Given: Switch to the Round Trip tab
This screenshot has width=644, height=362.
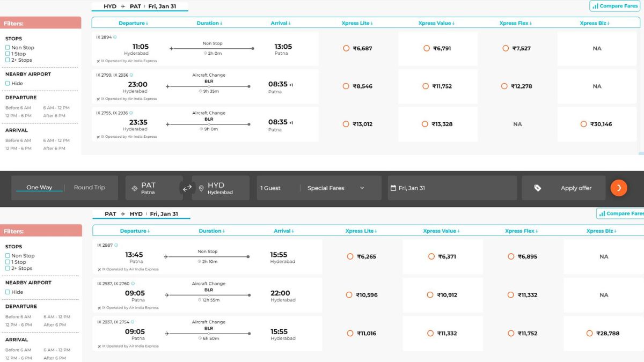Looking at the screenshot, I should (91, 188).
